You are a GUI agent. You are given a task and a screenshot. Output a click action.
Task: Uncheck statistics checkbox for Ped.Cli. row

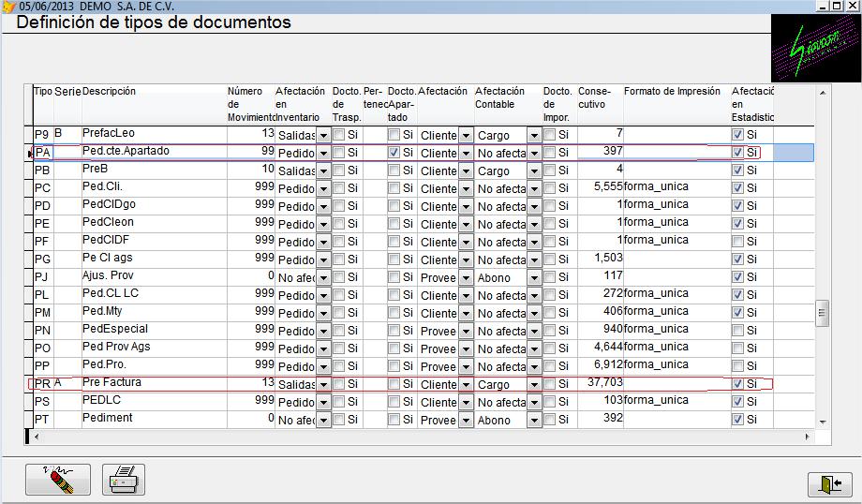[737, 188]
